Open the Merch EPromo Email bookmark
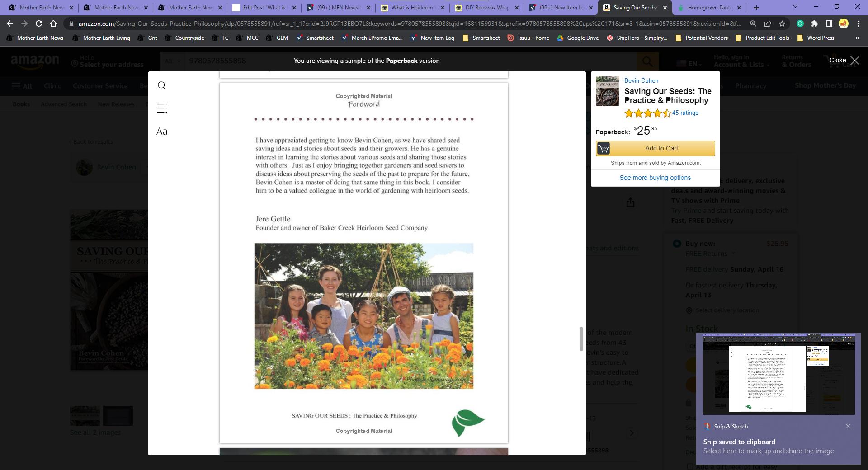The height and width of the screenshot is (470, 868). click(372, 38)
